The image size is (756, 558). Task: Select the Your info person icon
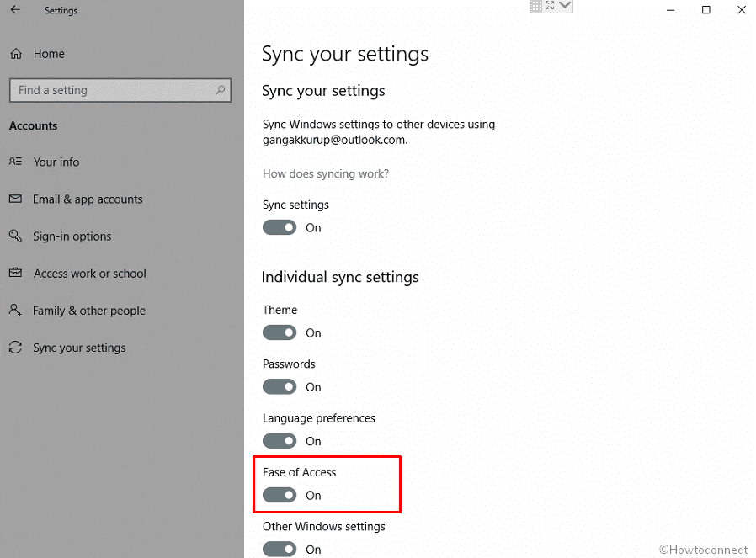tap(16, 162)
